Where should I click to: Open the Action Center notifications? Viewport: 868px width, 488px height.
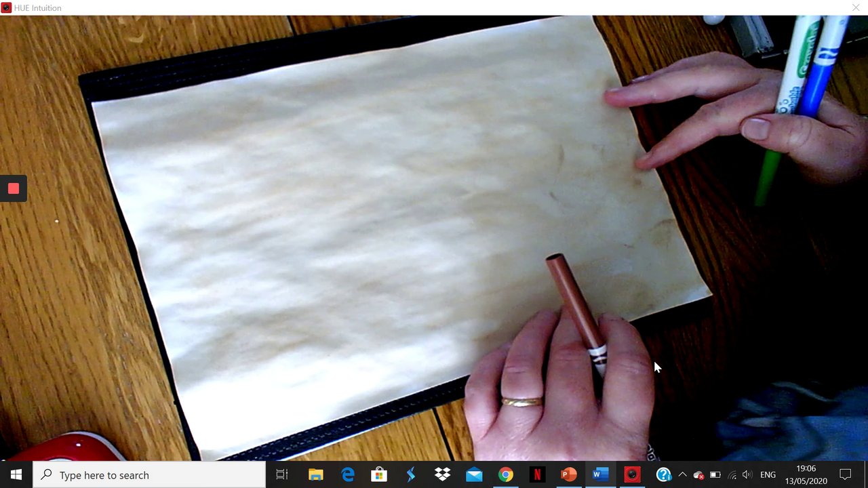[x=846, y=474]
